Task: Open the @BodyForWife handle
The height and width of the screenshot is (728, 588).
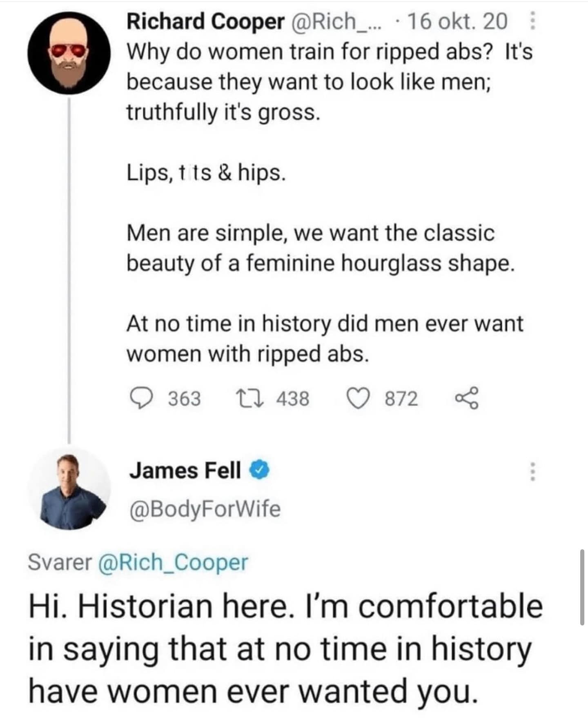Action: [205, 509]
